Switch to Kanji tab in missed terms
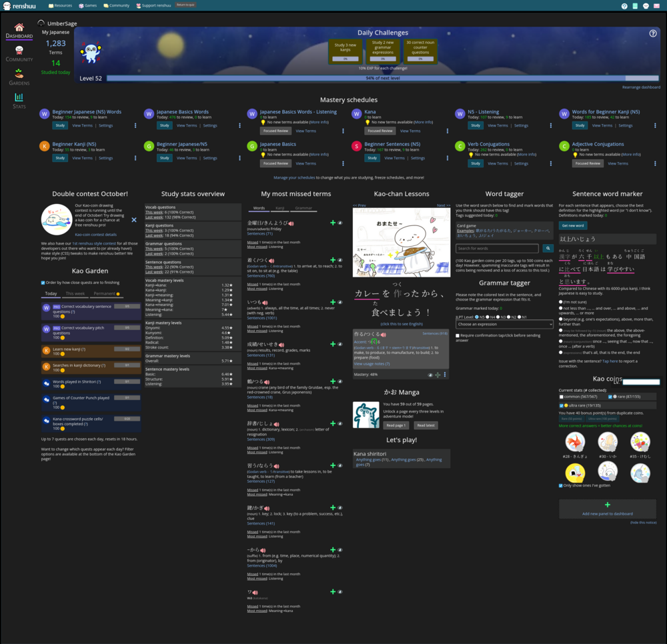 [x=279, y=208]
